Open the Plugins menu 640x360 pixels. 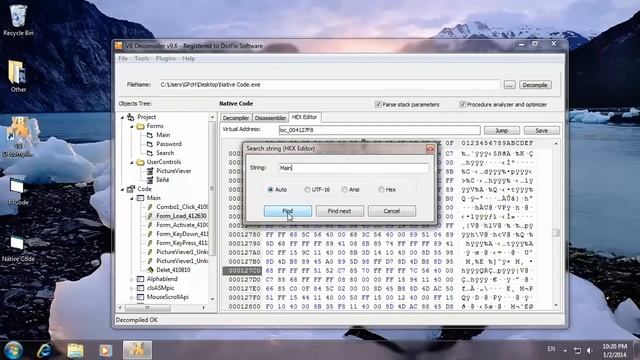pos(165,59)
